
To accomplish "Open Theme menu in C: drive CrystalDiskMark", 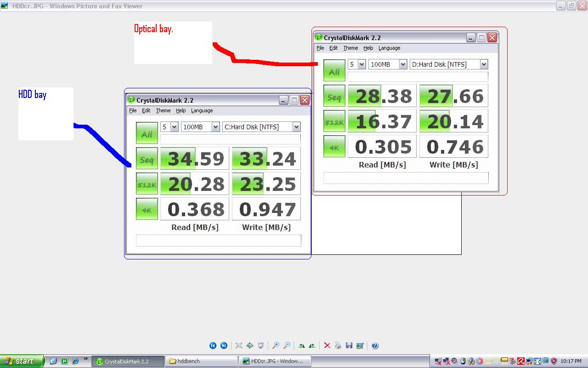I will point(163,110).
